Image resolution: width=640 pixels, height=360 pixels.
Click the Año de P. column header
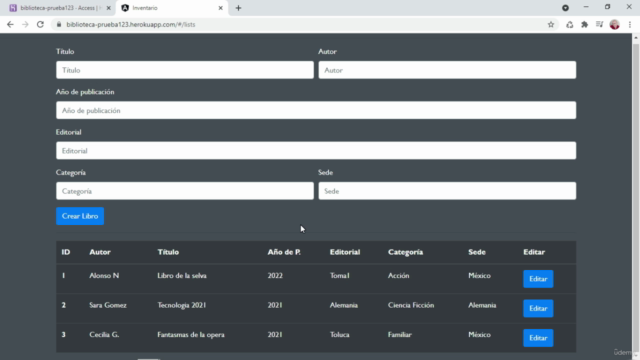[284, 252]
